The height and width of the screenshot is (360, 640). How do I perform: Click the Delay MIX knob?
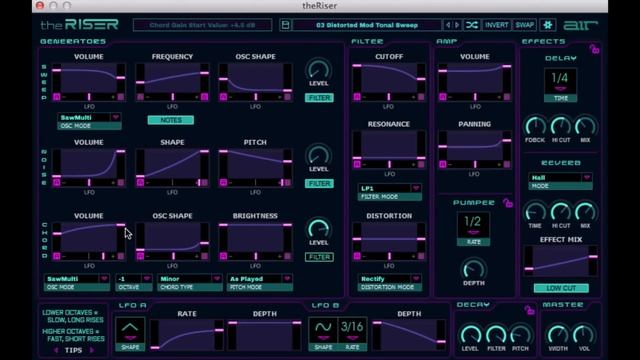pyautogui.click(x=585, y=126)
